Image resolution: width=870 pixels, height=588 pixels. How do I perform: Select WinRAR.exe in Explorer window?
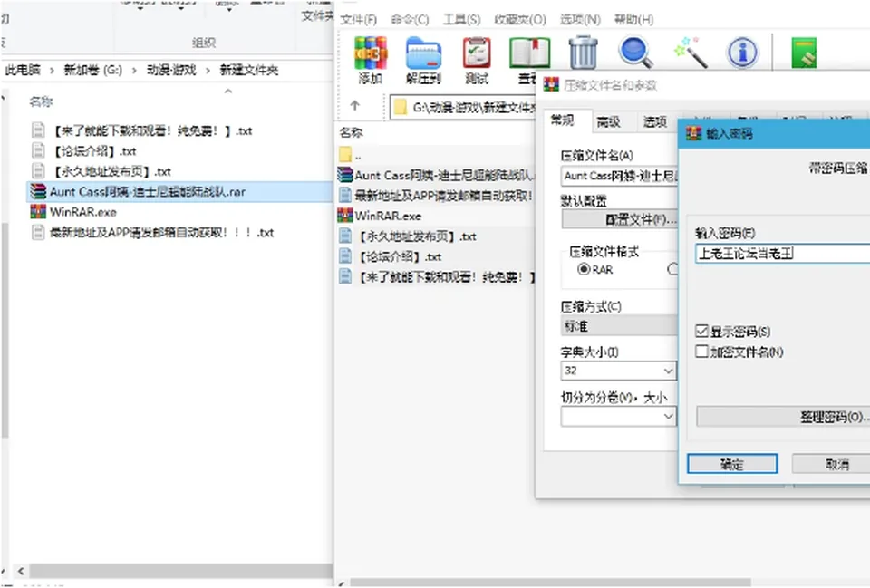click(73, 212)
